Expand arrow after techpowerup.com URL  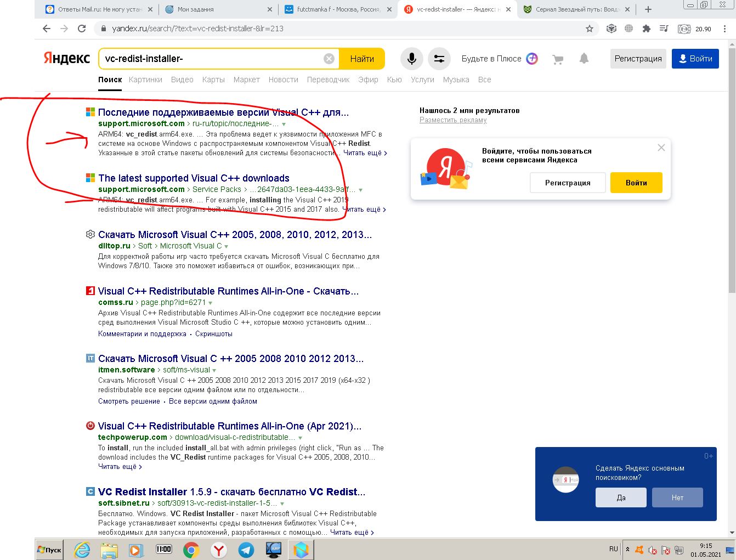pyautogui.click(x=300, y=438)
